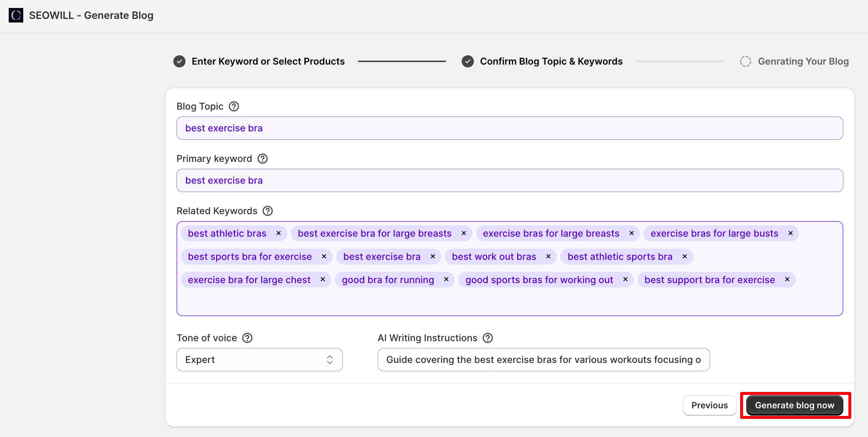Click the SEOWILL logo icon
868x437 pixels.
pos(16,15)
